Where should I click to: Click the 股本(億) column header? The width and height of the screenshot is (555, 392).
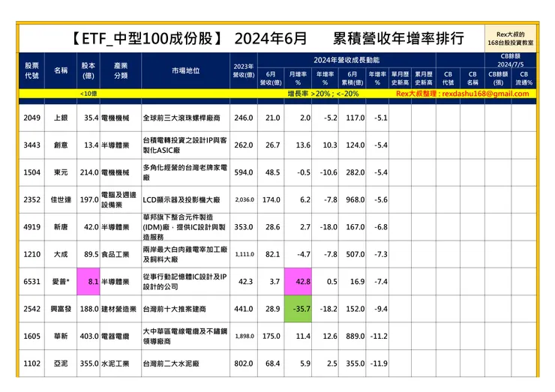(x=88, y=70)
